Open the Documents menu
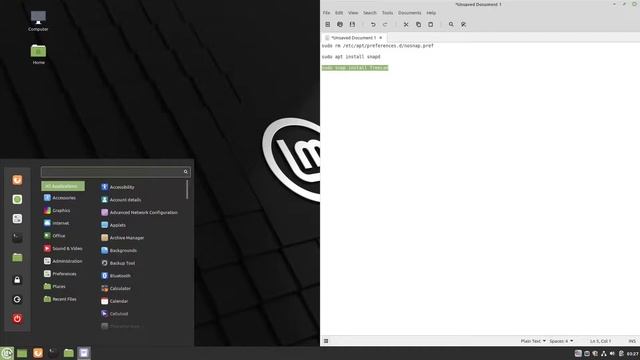The image size is (640, 360). pyautogui.click(x=409, y=13)
